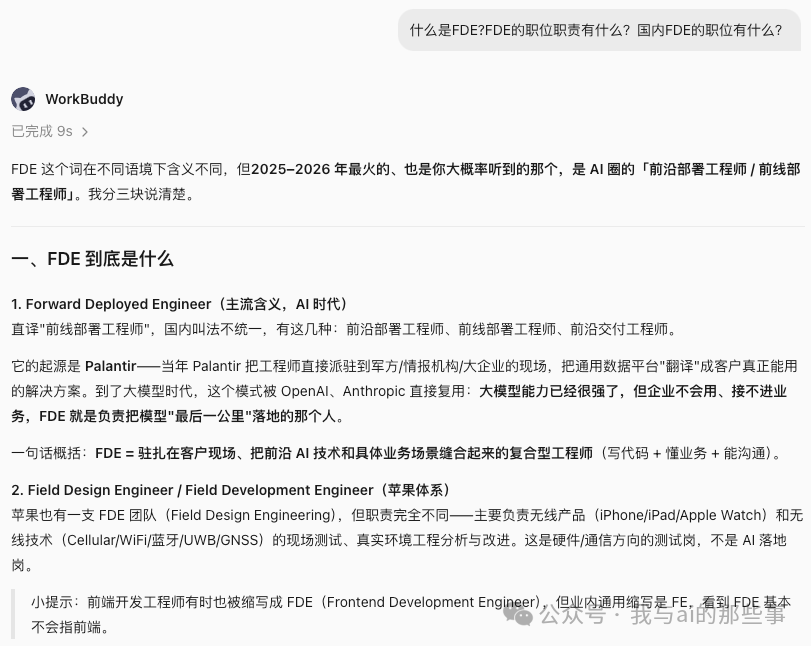
Task: Click the paragraph starting 苹果也有一支 FDE 团队
Action: [407, 540]
